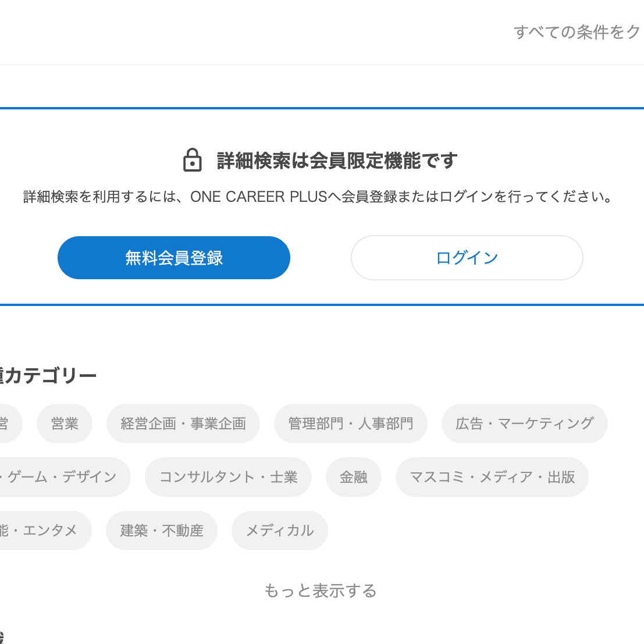Viewport: 644px width, 644px height.
Task: Select the メディカル category chip
Action: pos(280,531)
